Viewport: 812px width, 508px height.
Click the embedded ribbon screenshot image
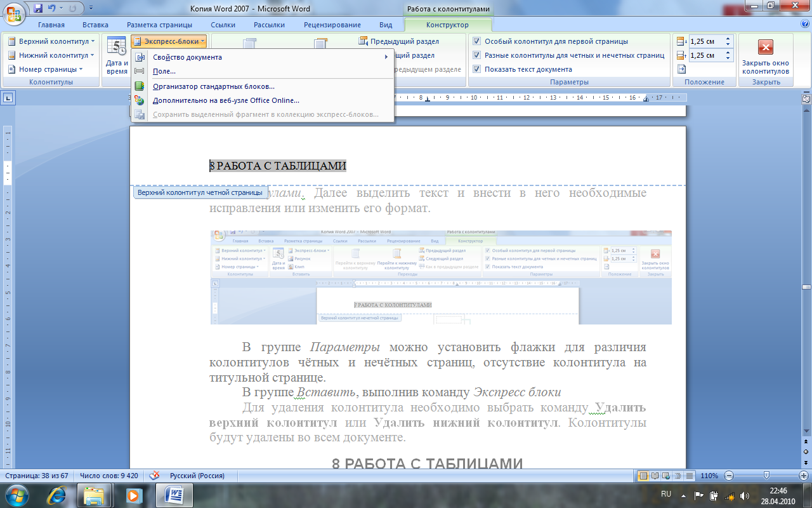441,277
